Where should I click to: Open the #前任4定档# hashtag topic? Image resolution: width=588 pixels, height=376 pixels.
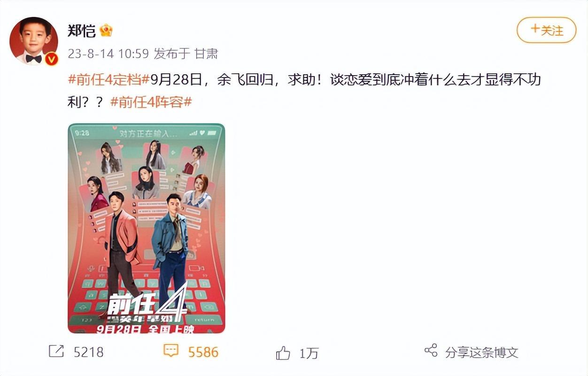pos(109,80)
